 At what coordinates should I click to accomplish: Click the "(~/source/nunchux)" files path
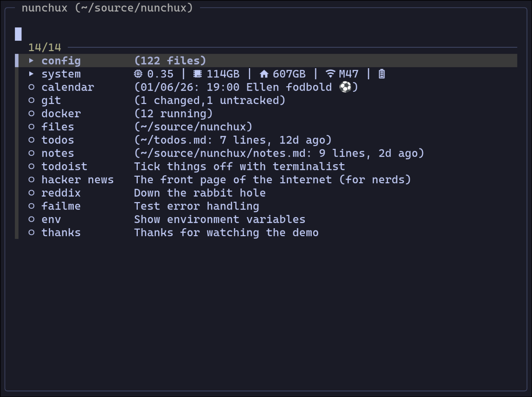193,127
